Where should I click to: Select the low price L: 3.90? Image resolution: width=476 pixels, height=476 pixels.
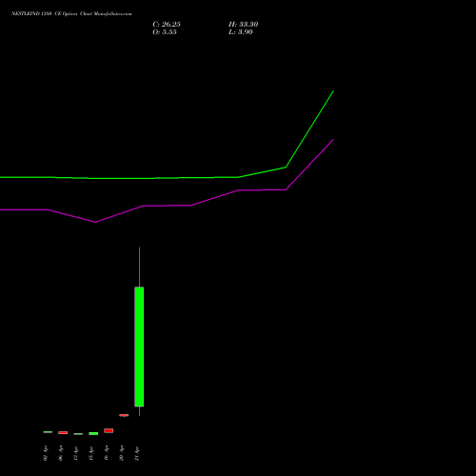[241, 32]
